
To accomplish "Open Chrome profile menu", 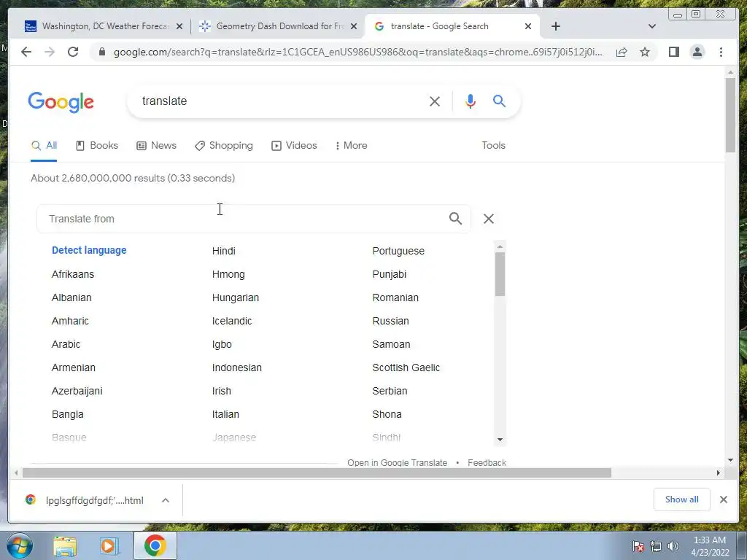I will [697, 52].
